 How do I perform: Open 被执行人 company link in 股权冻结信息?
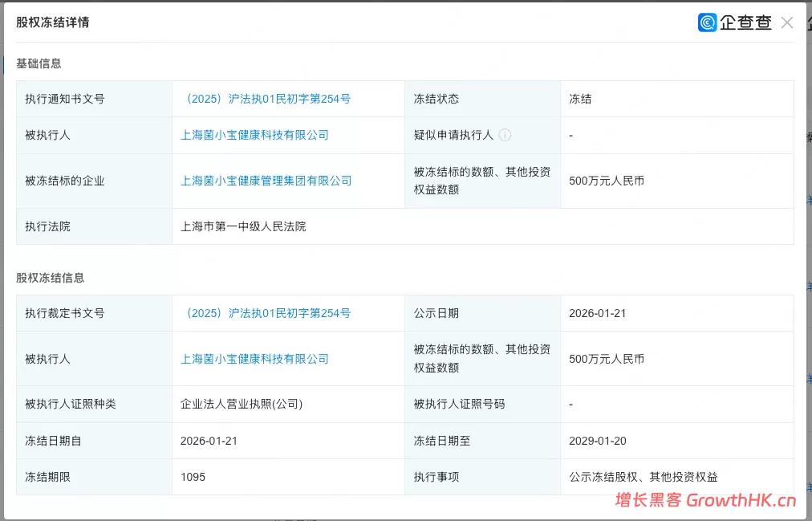pyautogui.click(x=254, y=359)
